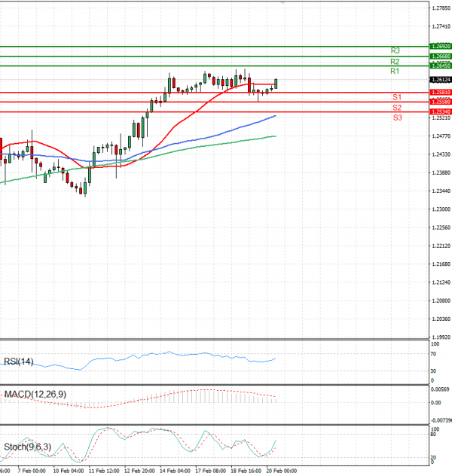Click the MACD 0.00569 scale value
The width and height of the screenshot is (452, 476).
point(441,389)
